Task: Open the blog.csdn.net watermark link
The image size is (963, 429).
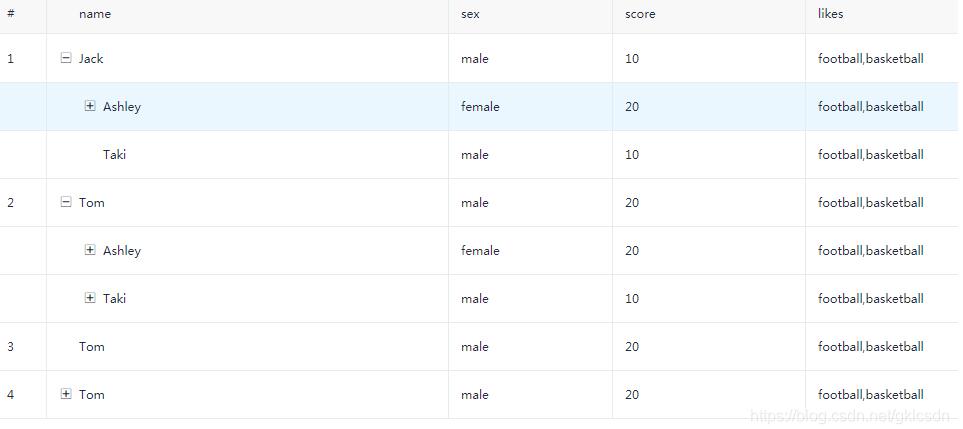Action: click(x=849, y=416)
